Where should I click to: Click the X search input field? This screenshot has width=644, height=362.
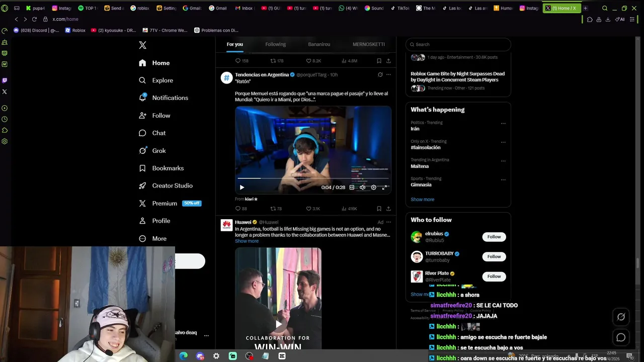(x=458, y=44)
